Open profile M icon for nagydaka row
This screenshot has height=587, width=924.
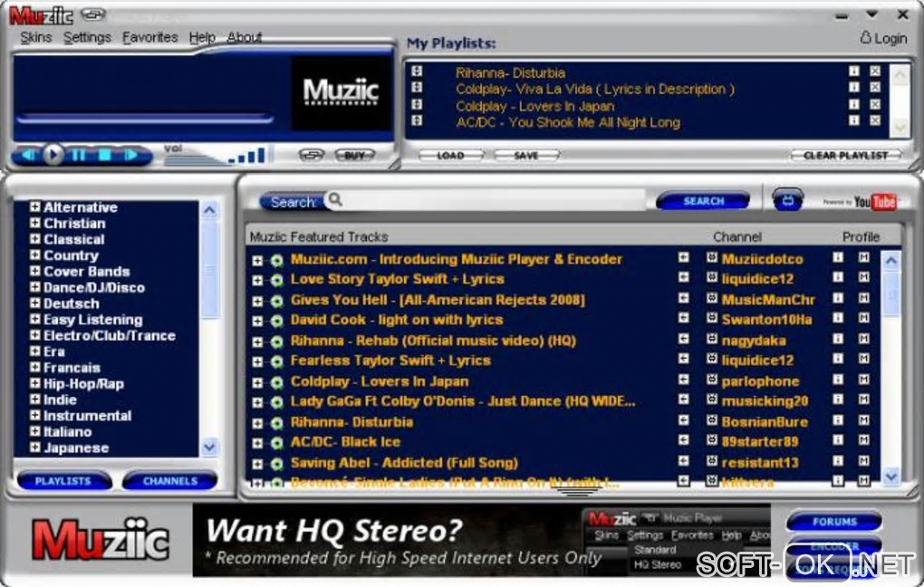864,338
